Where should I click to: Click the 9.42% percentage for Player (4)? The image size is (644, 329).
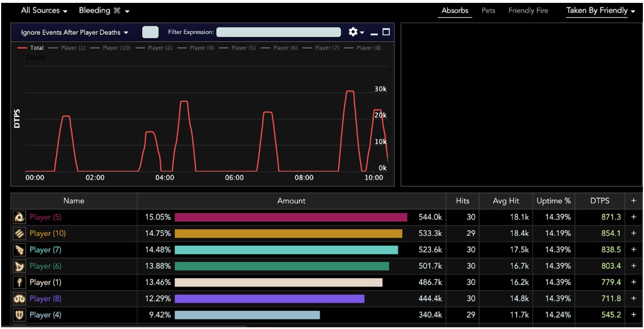click(159, 315)
